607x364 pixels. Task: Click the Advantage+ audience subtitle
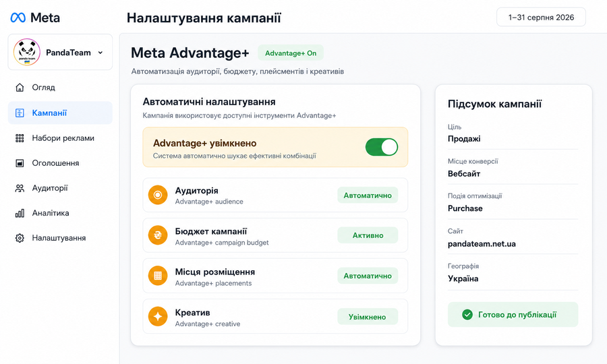click(209, 202)
